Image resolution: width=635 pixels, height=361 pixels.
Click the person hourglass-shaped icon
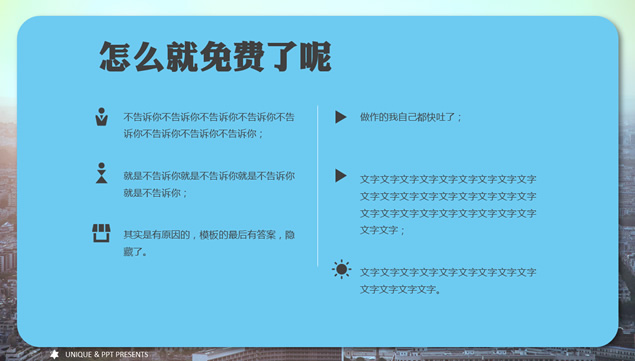(x=102, y=173)
